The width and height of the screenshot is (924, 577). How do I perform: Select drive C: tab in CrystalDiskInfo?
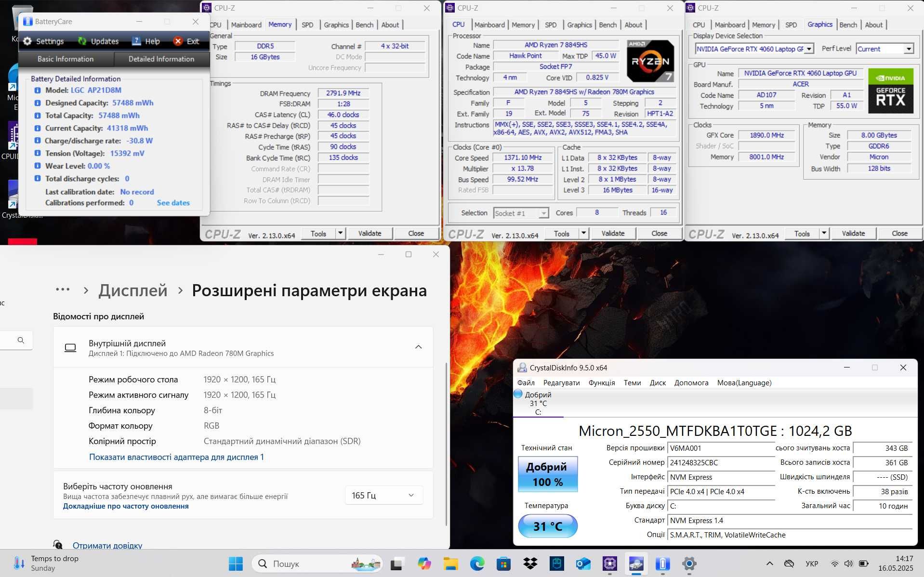point(538,403)
